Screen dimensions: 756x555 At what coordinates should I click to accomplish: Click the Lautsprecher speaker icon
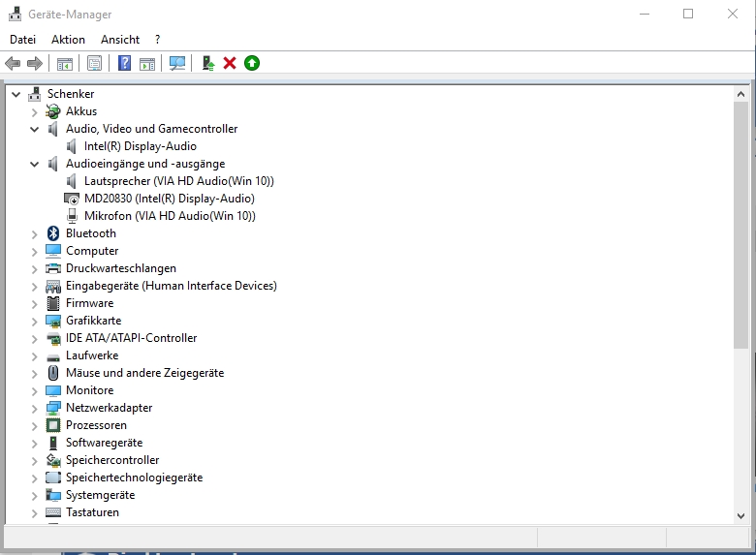tap(72, 181)
